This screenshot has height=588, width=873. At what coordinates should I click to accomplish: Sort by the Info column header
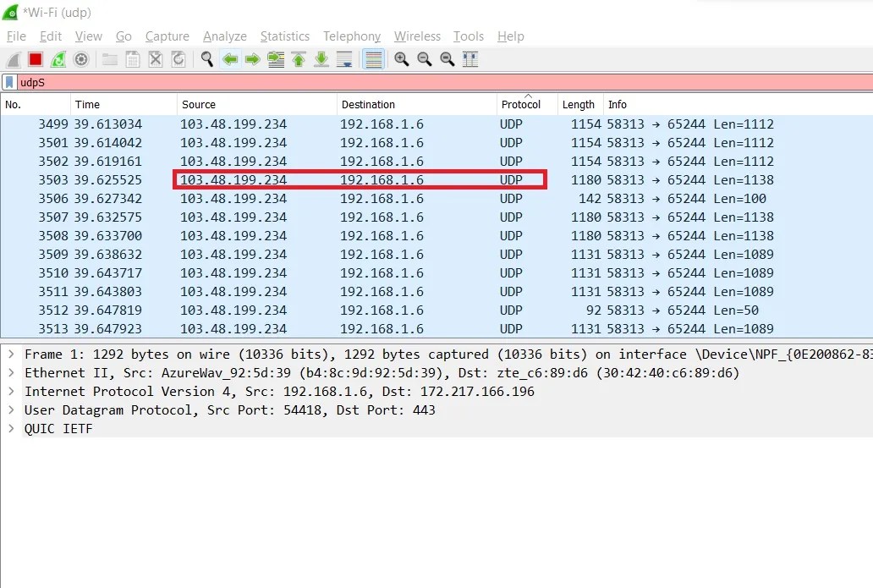tap(738, 105)
